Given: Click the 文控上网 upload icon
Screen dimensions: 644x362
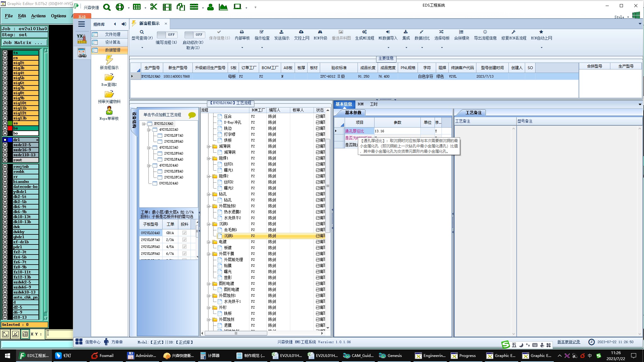Looking at the screenshot, I should coord(301,32).
